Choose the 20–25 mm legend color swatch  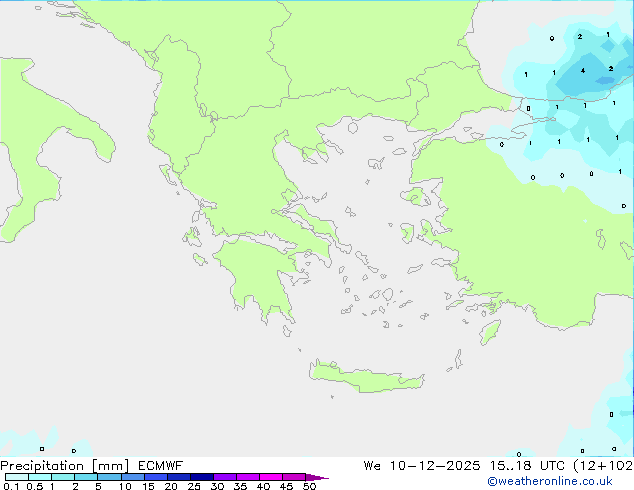tap(178, 477)
